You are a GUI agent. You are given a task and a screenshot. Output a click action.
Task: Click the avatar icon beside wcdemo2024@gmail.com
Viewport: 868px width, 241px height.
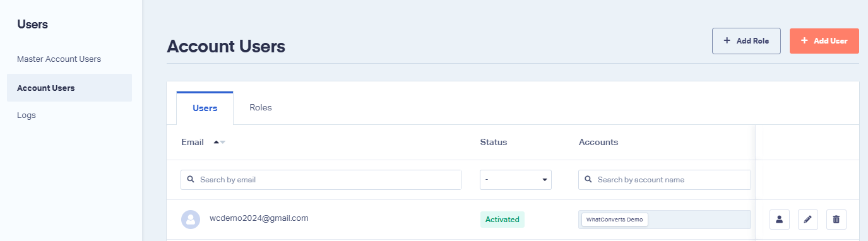coord(191,220)
